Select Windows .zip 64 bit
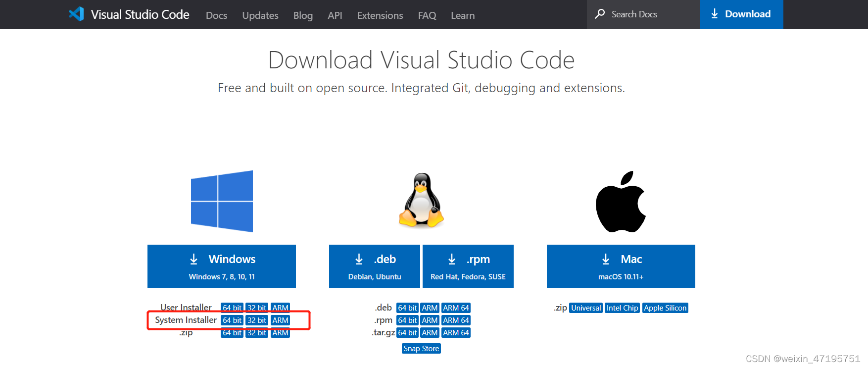The width and height of the screenshot is (868, 368). tap(232, 333)
